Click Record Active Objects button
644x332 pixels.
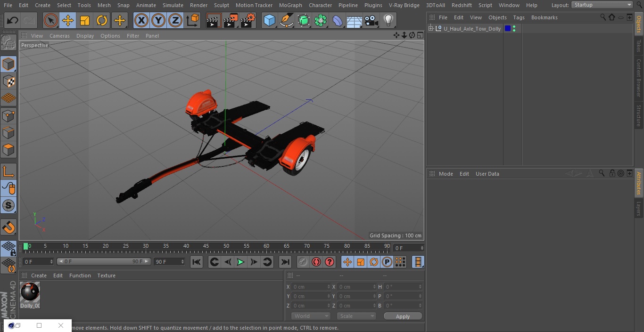(303, 262)
